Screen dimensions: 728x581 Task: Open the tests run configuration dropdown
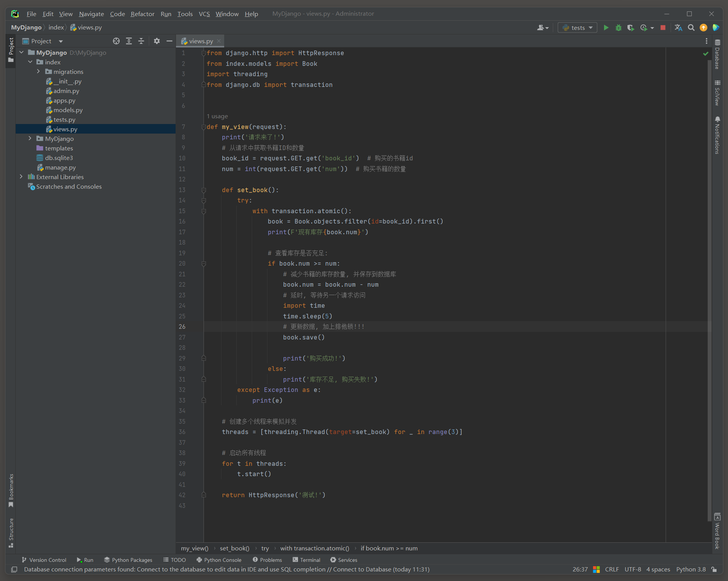pyautogui.click(x=577, y=28)
